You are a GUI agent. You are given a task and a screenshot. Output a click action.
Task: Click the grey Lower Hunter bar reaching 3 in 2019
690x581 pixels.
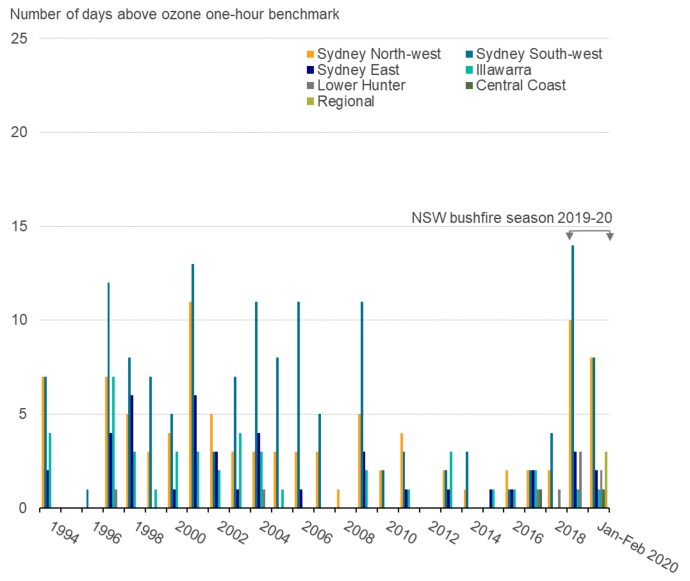580,480
